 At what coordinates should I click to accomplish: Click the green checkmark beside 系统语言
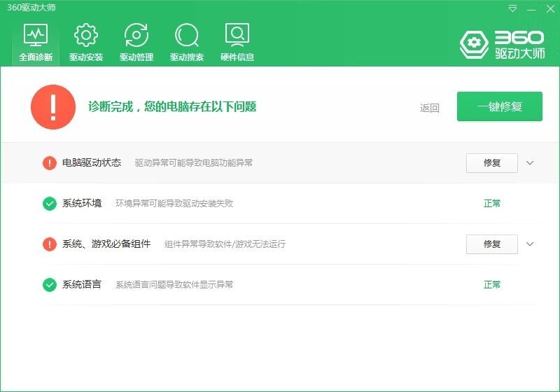(50, 285)
